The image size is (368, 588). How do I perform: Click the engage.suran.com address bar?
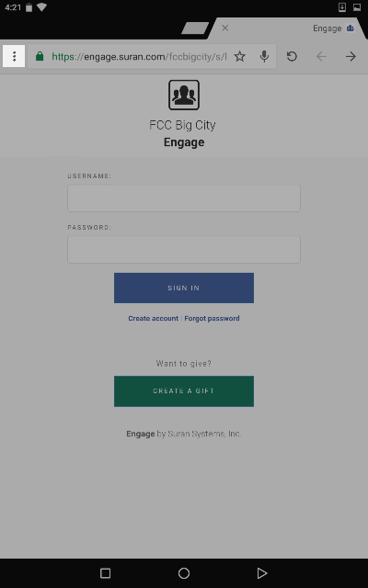pos(139,57)
